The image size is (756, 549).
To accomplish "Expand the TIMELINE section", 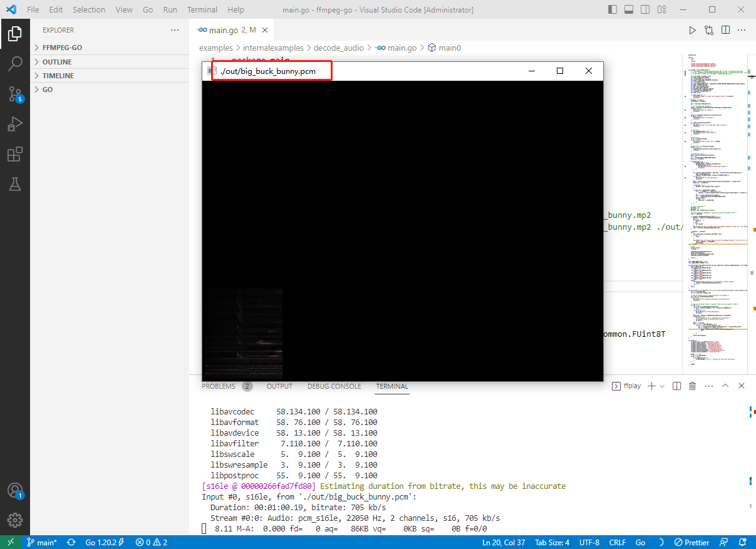I will point(110,76).
